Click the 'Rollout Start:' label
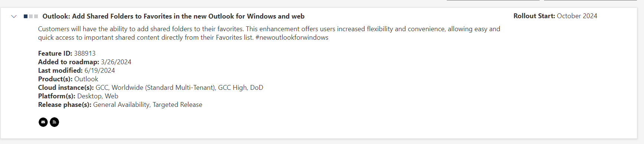Screen dimensions: 644x144 534,16
